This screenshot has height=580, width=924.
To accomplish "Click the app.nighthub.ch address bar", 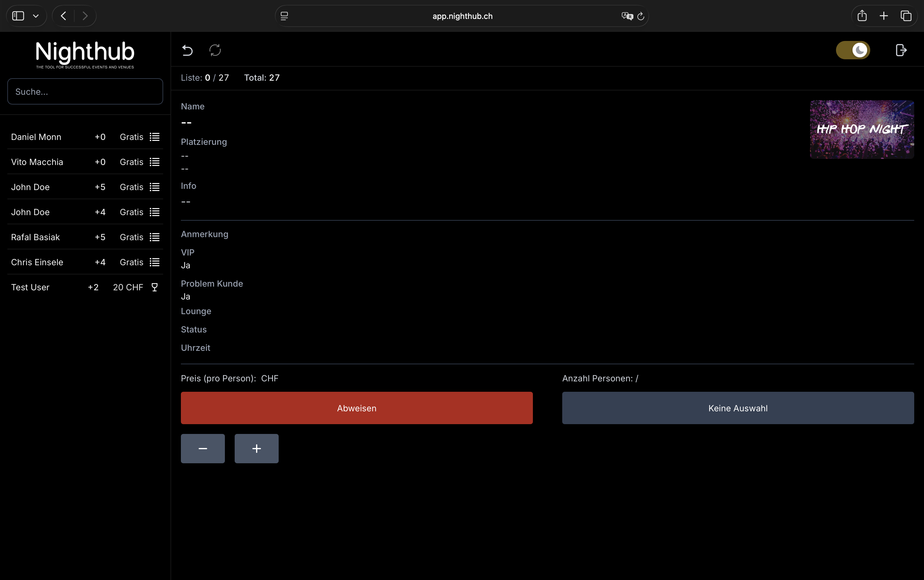I will point(462,16).
